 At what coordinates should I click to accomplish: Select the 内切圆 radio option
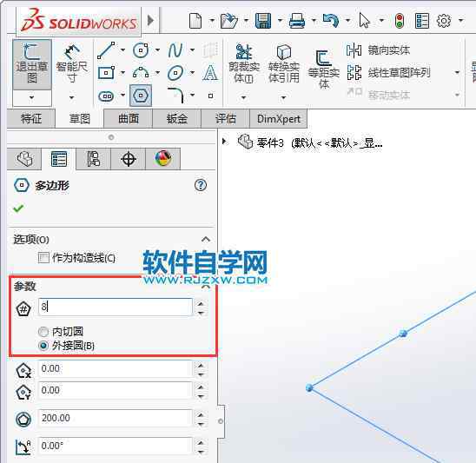(x=43, y=332)
